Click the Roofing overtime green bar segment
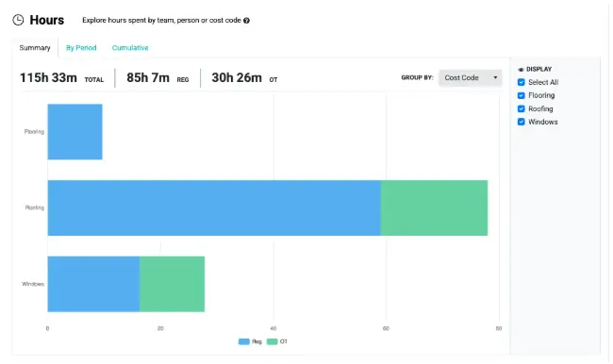This screenshot has width=613, height=364. (434, 208)
